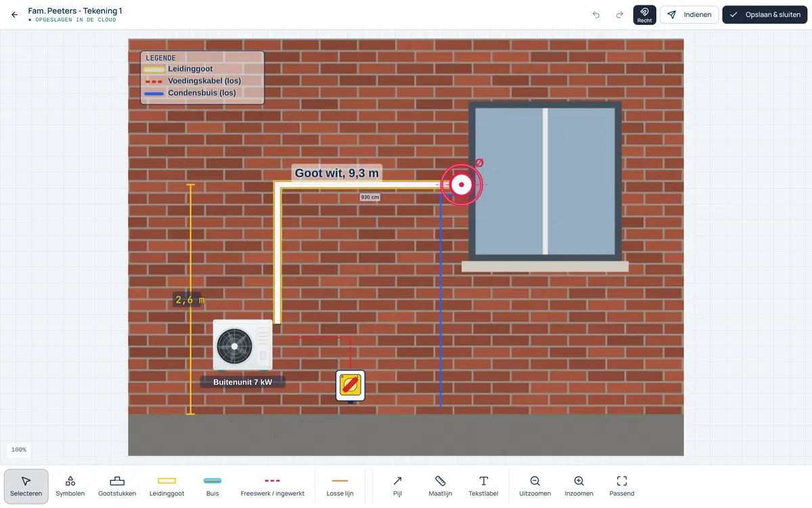Click the Indienen button
The image size is (812, 508).
tap(690, 15)
